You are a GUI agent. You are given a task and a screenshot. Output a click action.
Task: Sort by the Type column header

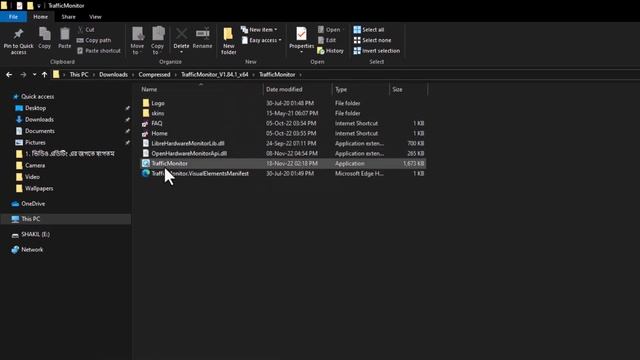point(341,89)
